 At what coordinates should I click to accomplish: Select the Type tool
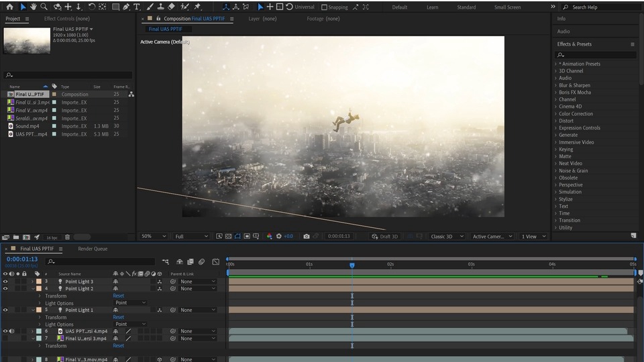(x=137, y=7)
